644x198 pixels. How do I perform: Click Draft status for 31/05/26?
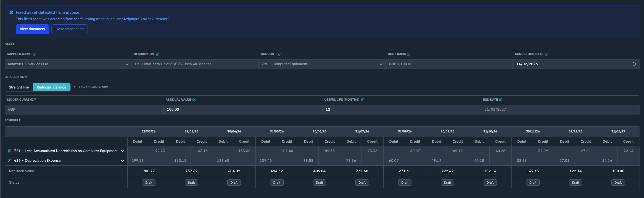277,183
